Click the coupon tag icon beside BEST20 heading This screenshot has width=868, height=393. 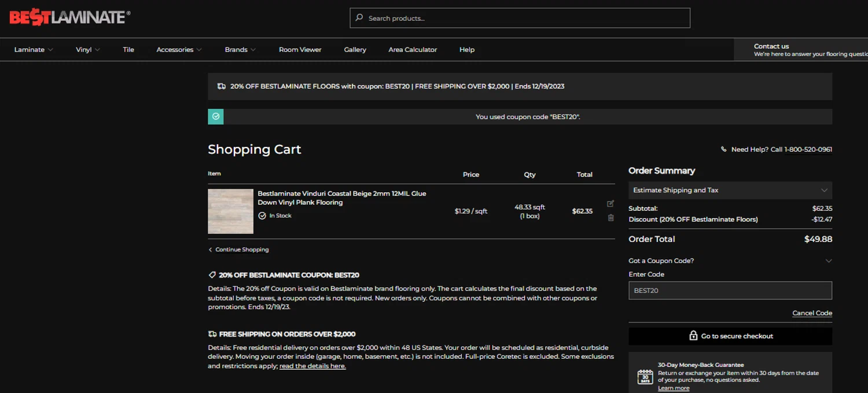pyautogui.click(x=212, y=275)
